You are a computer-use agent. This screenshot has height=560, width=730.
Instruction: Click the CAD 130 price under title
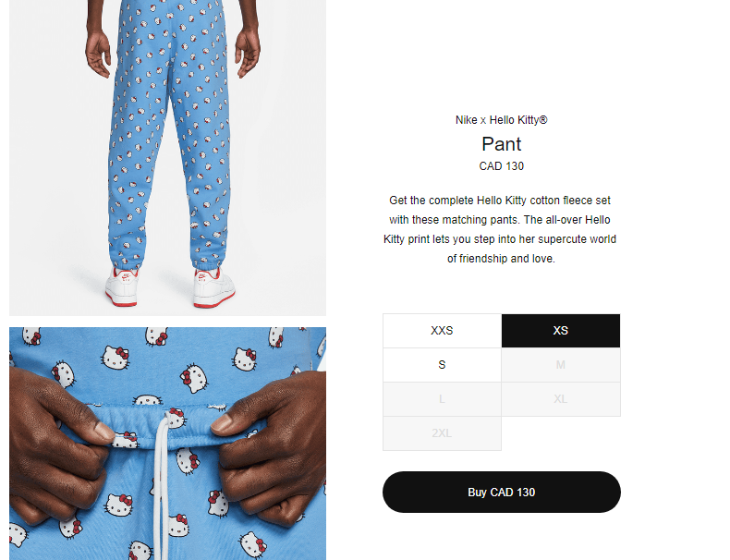[502, 166]
